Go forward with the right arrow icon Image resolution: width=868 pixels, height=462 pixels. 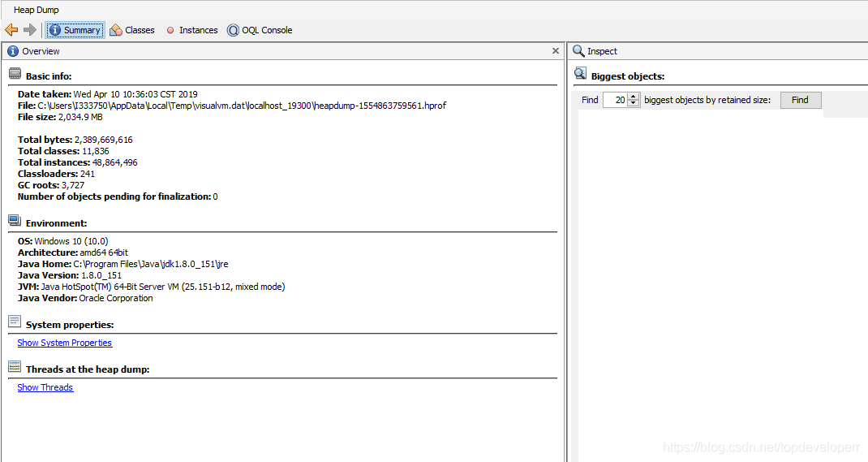coord(30,30)
